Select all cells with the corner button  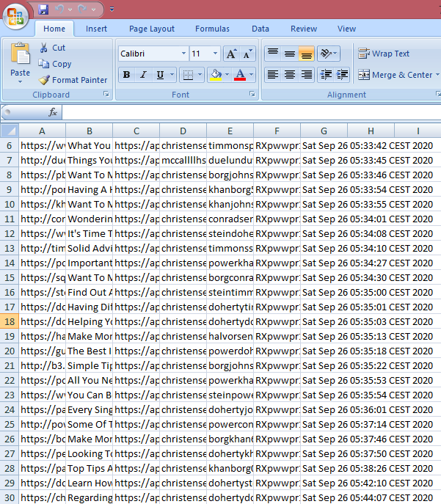tap(10, 131)
